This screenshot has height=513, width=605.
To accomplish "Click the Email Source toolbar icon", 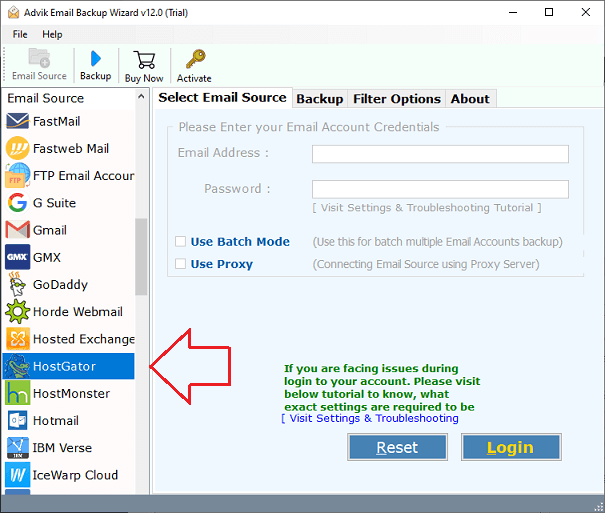I will click(39, 58).
